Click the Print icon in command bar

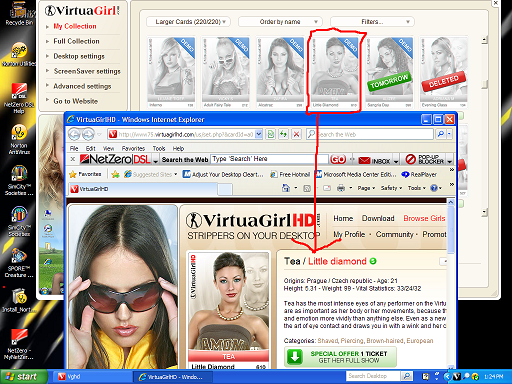pos(341,188)
